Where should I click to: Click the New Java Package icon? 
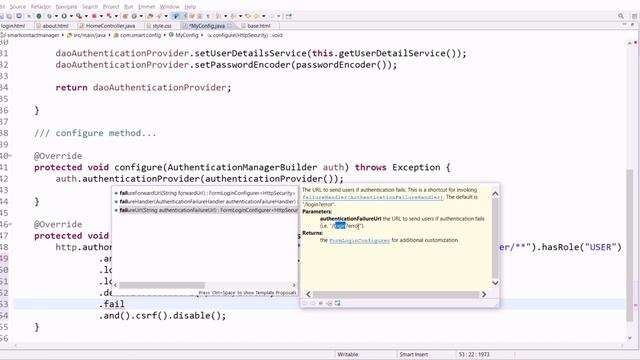click(125, 16)
